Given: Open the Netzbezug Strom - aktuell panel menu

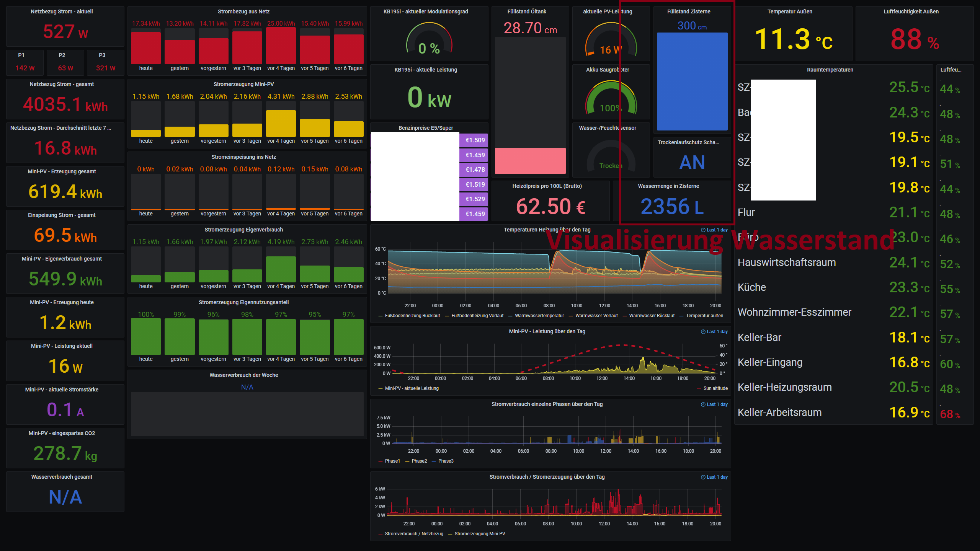Looking at the screenshot, I should point(62,12).
